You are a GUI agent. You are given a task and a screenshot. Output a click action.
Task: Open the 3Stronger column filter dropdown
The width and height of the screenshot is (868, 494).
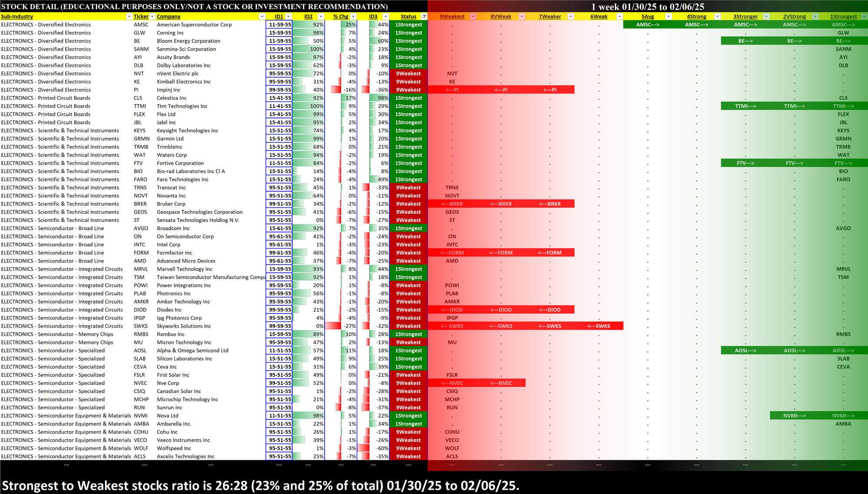pyautogui.click(x=766, y=16)
